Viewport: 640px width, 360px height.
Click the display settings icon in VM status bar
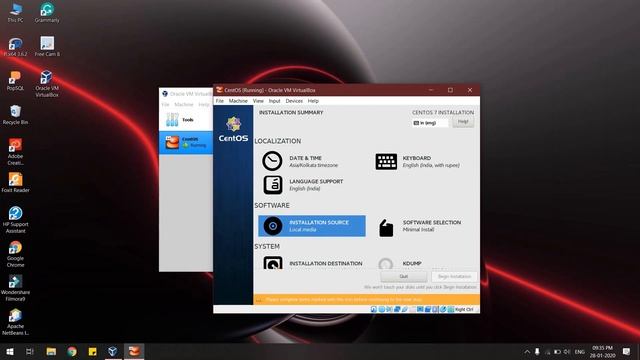(x=420, y=309)
